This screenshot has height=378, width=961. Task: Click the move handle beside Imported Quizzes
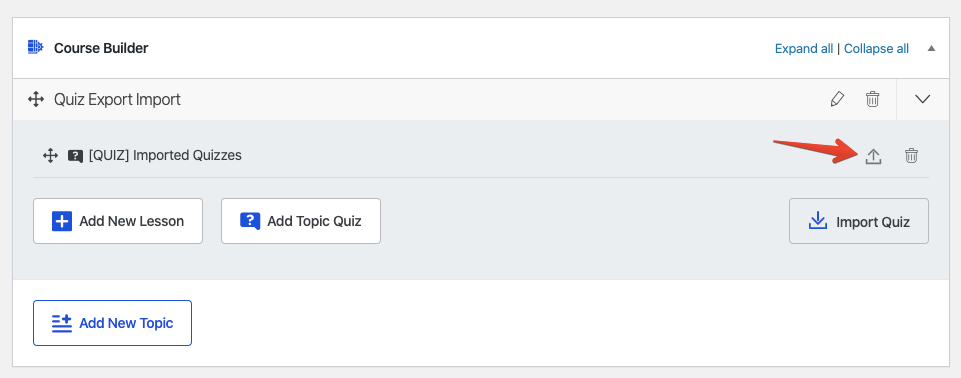[50, 156]
